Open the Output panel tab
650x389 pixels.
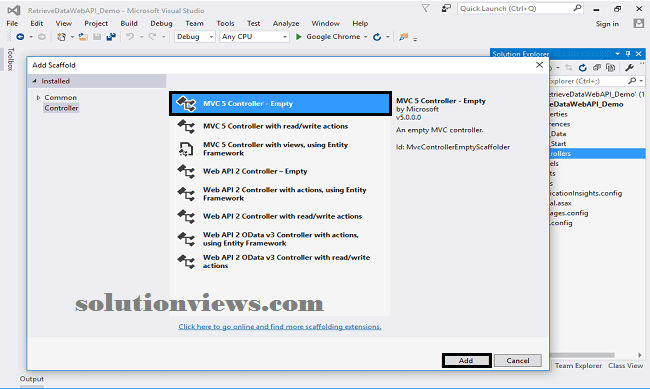click(32, 379)
